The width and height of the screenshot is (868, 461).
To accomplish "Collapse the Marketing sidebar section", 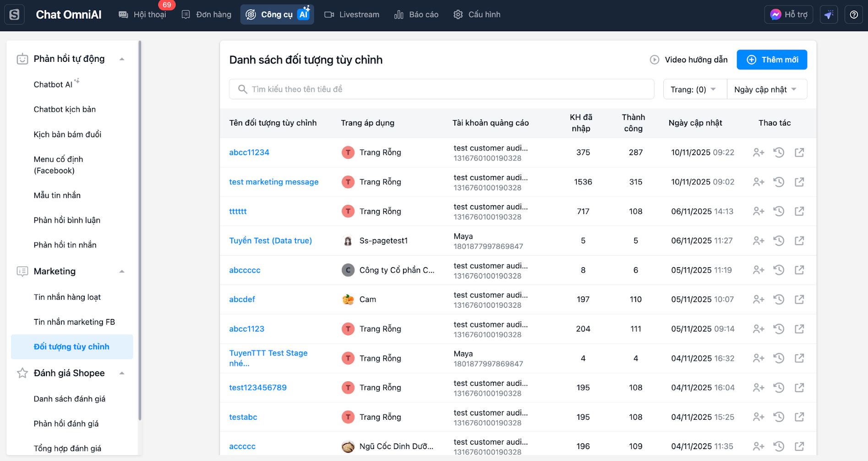I will [x=122, y=271].
